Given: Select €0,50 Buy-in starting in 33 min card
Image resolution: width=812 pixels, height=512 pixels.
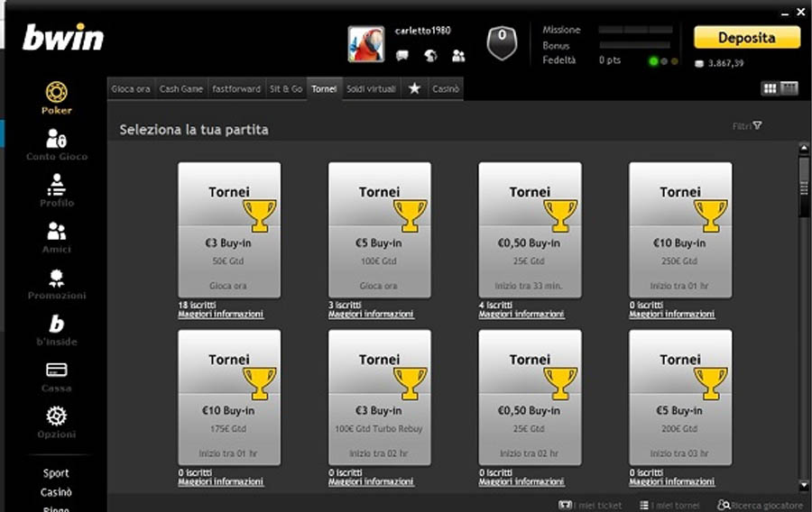Looking at the screenshot, I should [x=530, y=230].
